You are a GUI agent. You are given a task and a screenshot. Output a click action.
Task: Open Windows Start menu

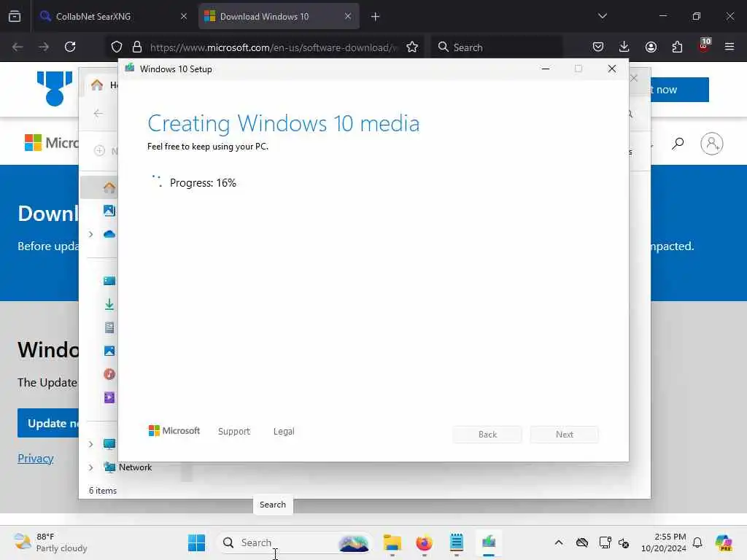[x=196, y=542]
